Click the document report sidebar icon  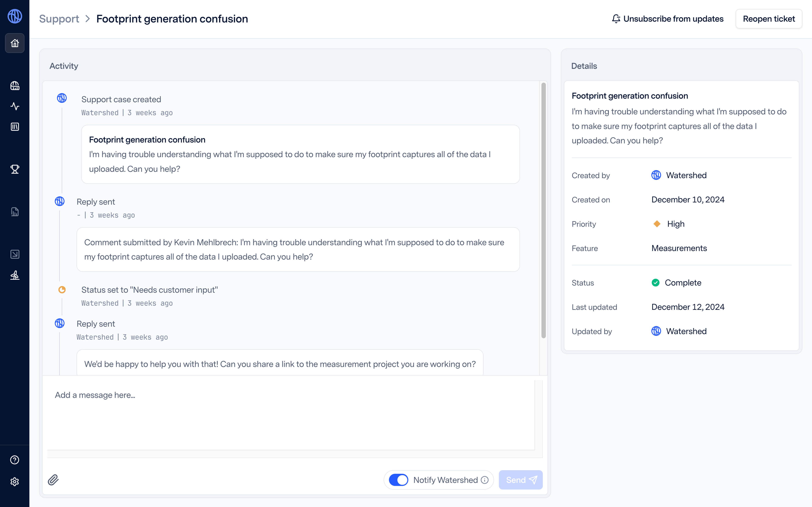(x=15, y=212)
